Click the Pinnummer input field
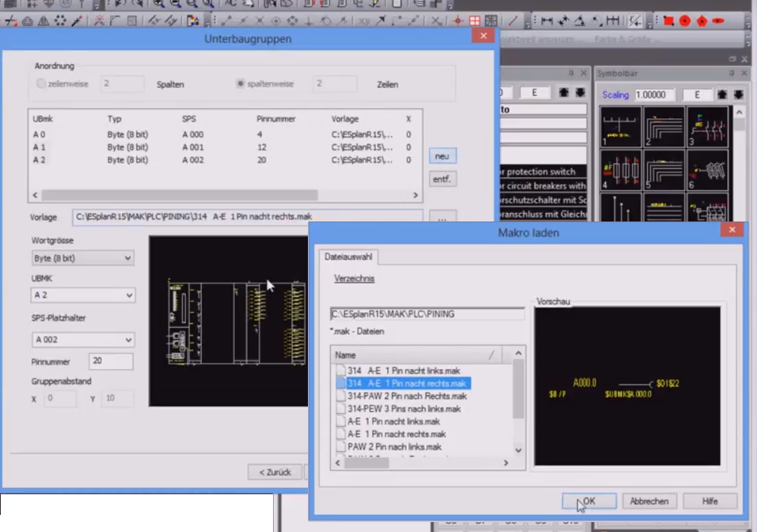The image size is (757, 532). [x=110, y=362]
